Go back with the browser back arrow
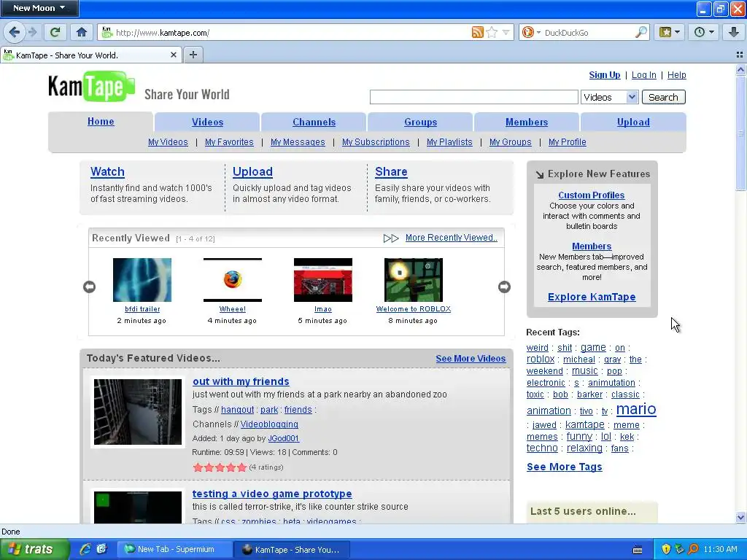This screenshot has height=560, width=747. (15, 32)
